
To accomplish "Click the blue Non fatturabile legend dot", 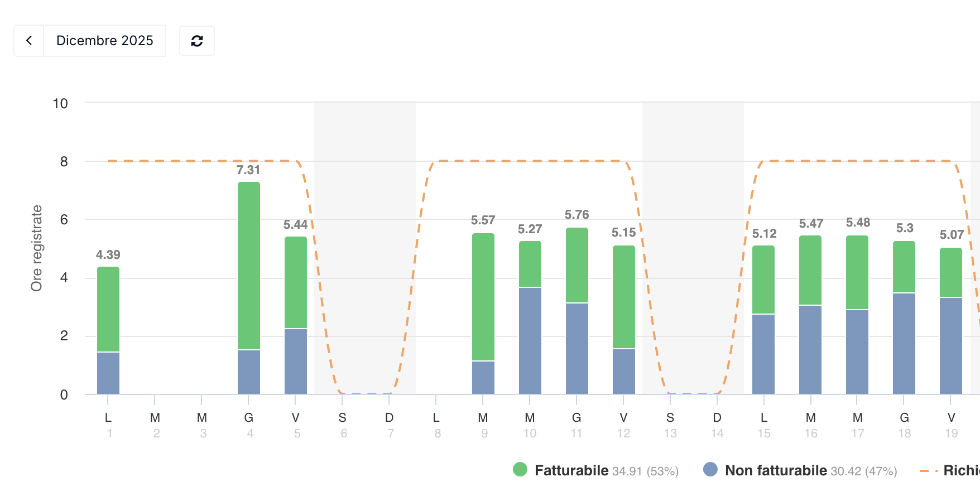I will (x=710, y=470).
